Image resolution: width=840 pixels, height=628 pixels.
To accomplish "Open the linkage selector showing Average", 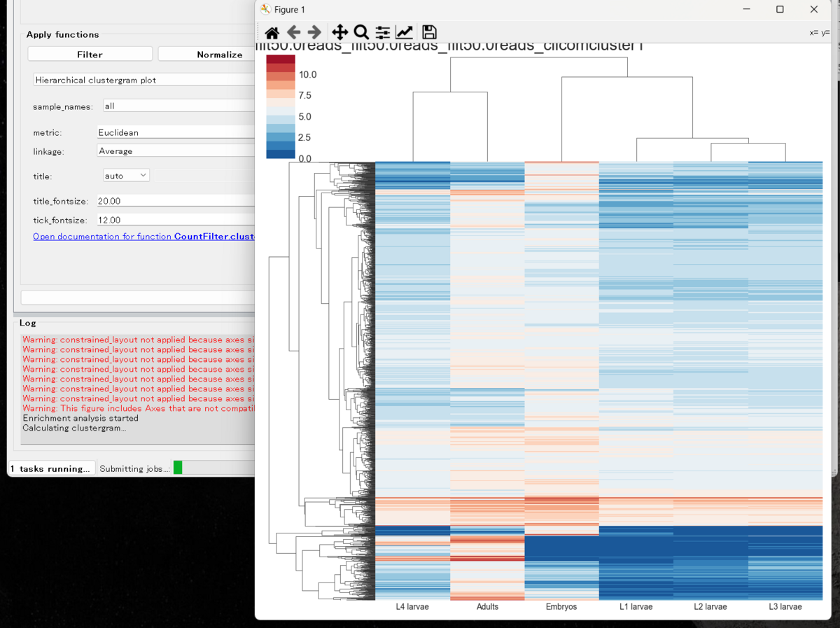I will coord(175,151).
